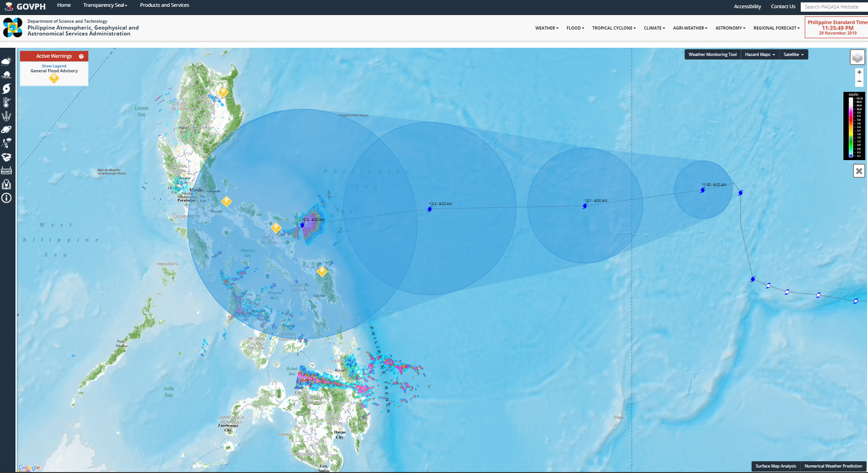
Task: Open the Contact Us link
Action: point(783,7)
